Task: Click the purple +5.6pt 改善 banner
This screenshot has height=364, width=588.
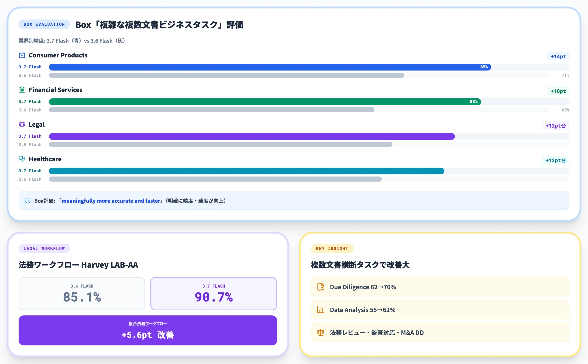Action: 148,330
